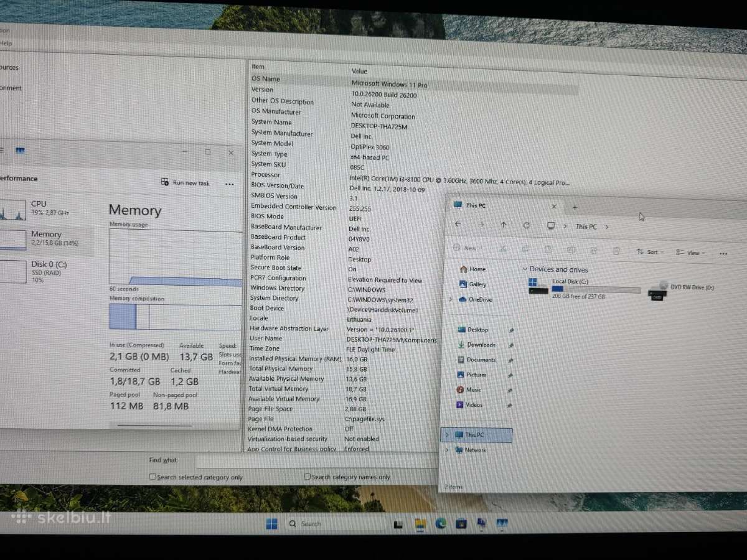The image size is (747, 560).
Task: Click the Item column header
Action: pos(258,67)
